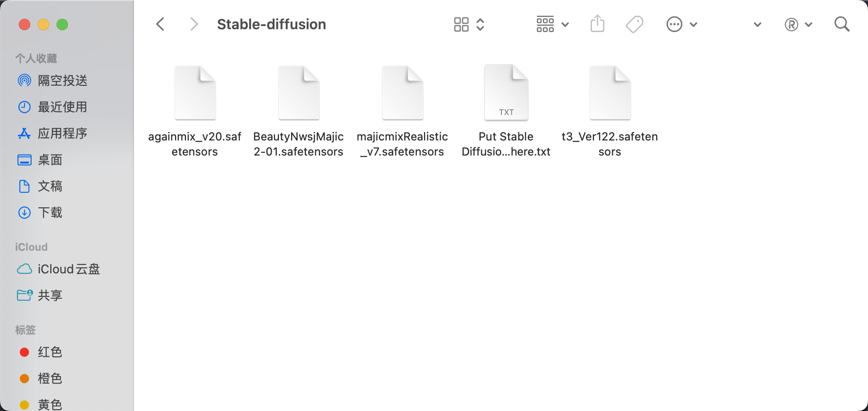Image resolution: width=868 pixels, height=411 pixels.
Task: Open the registered-mark toolbar dropdown
Action: pyautogui.click(x=798, y=24)
